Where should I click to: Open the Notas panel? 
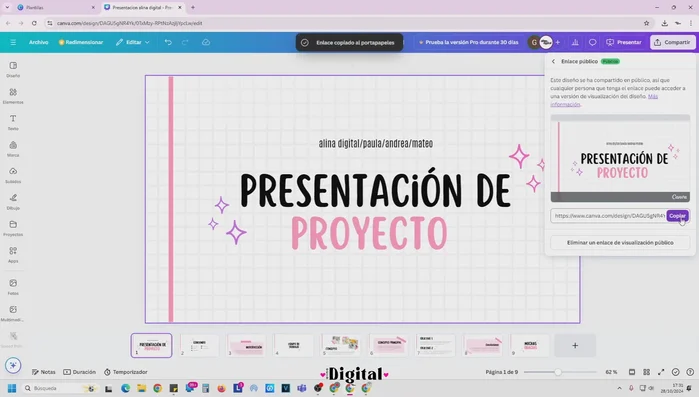click(x=44, y=372)
